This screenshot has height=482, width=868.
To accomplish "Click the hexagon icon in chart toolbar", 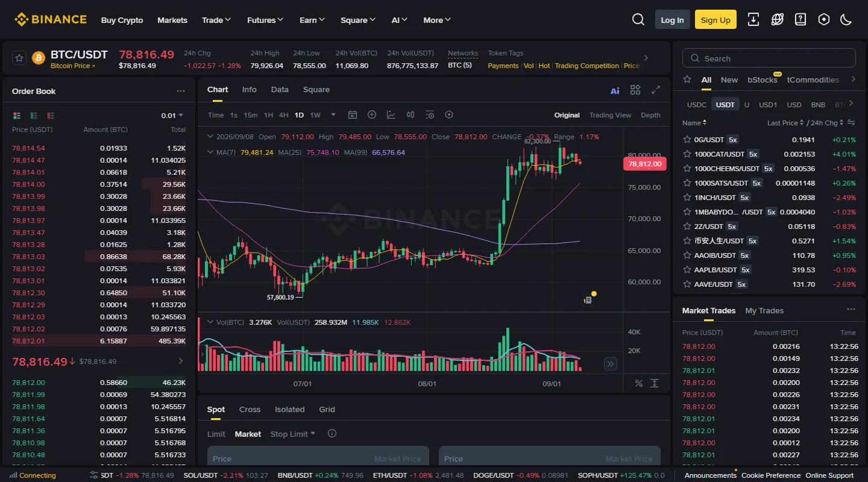I will [x=449, y=115].
